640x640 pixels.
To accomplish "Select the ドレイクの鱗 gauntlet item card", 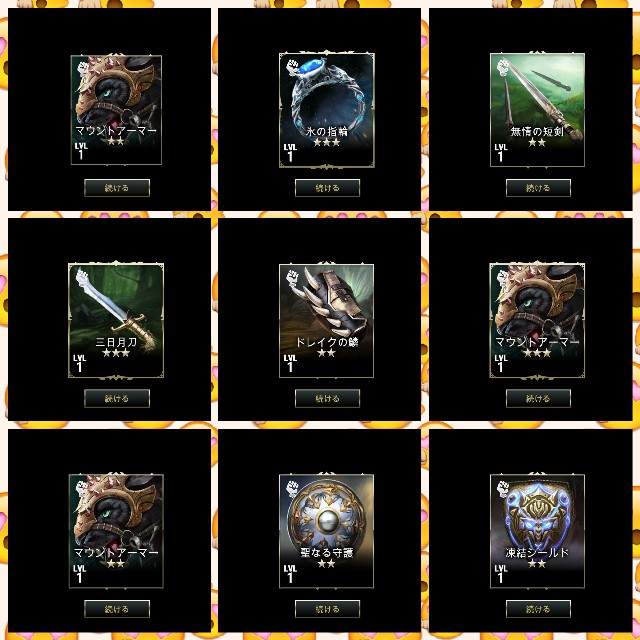I will [327, 321].
